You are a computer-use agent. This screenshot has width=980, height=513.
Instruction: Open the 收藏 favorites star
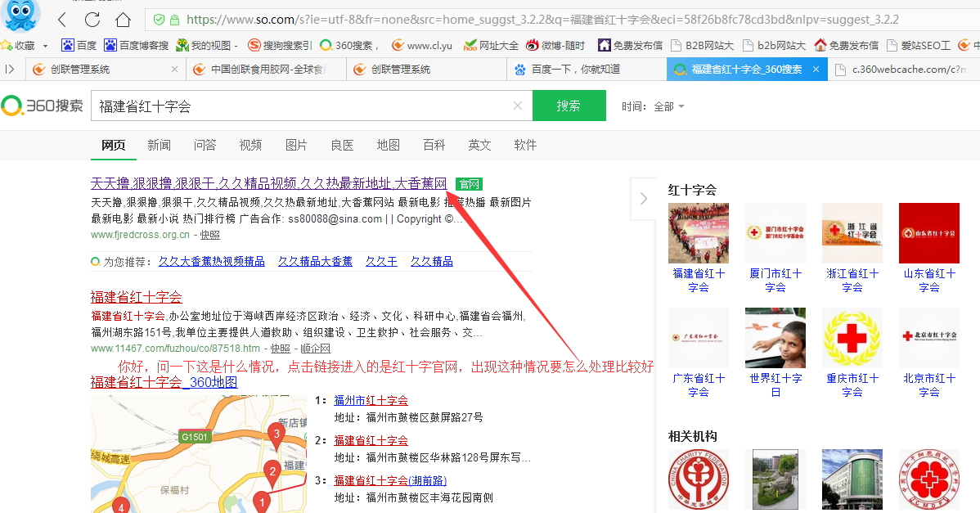(7, 45)
